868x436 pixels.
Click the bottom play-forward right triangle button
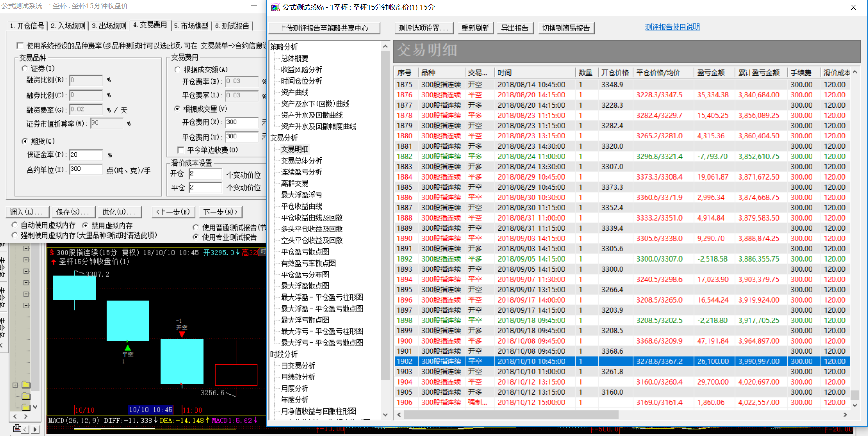tap(35, 429)
